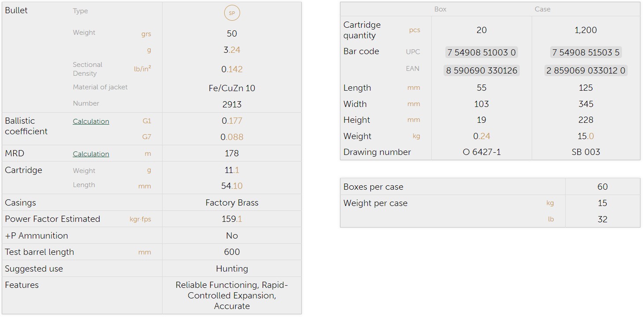Click the Boxes per case value 60
This screenshot has height=320, width=644.
(x=602, y=187)
